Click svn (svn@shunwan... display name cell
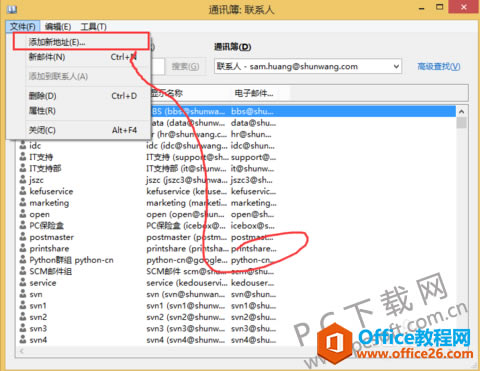Image resolution: width=480 pixels, height=371 pixels. point(186,294)
